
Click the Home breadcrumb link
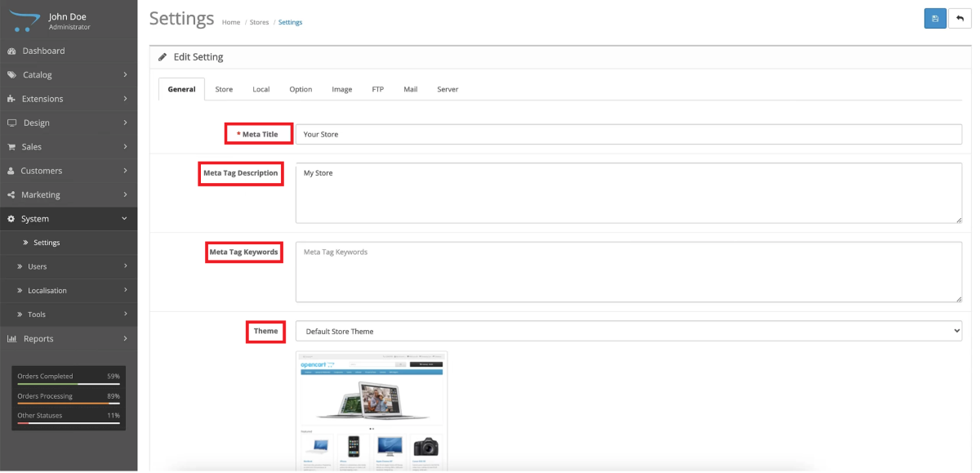(231, 22)
